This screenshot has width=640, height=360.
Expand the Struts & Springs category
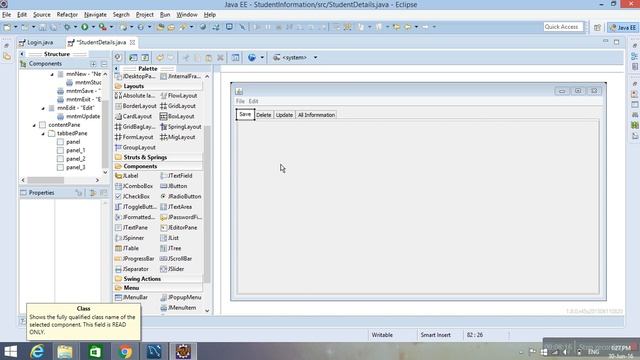point(158,157)
